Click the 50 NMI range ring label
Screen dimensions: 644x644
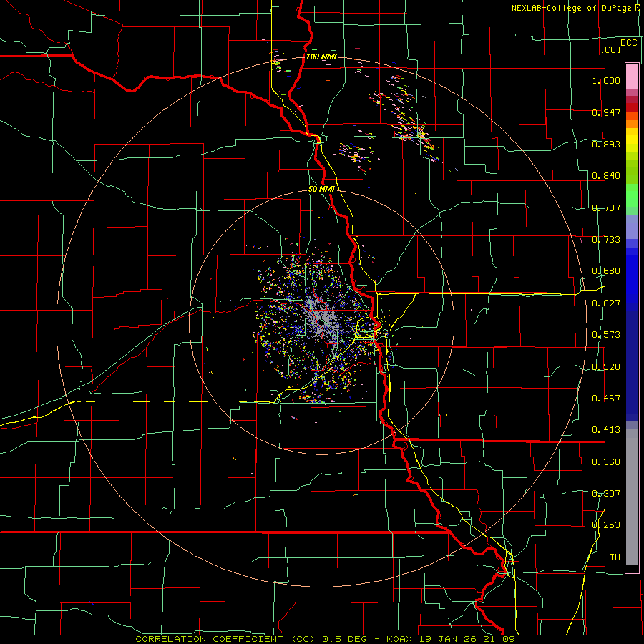point(321,190)
